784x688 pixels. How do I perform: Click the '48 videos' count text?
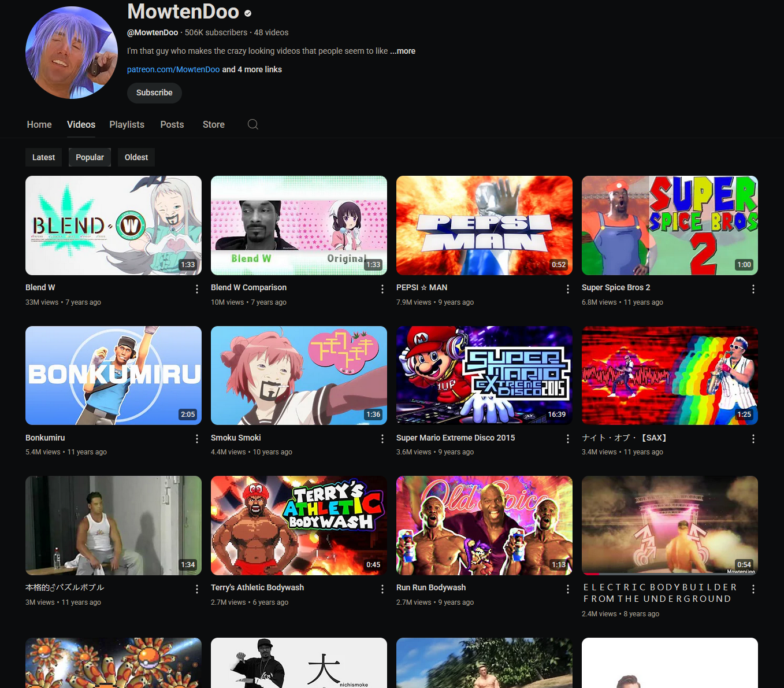pyautogui.click(x=272, y=32)
